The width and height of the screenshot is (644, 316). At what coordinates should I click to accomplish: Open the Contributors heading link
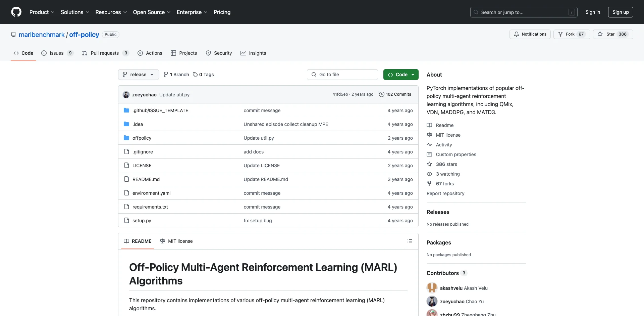pos(447,273)
